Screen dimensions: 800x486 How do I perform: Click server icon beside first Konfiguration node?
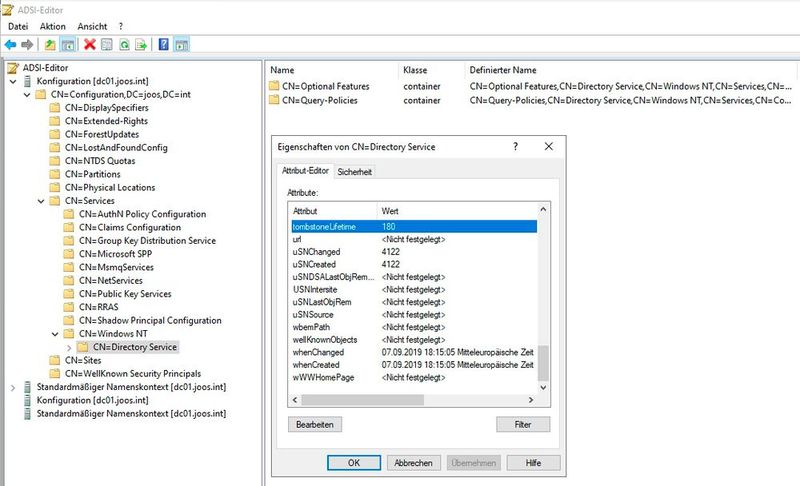click(28, 81)
